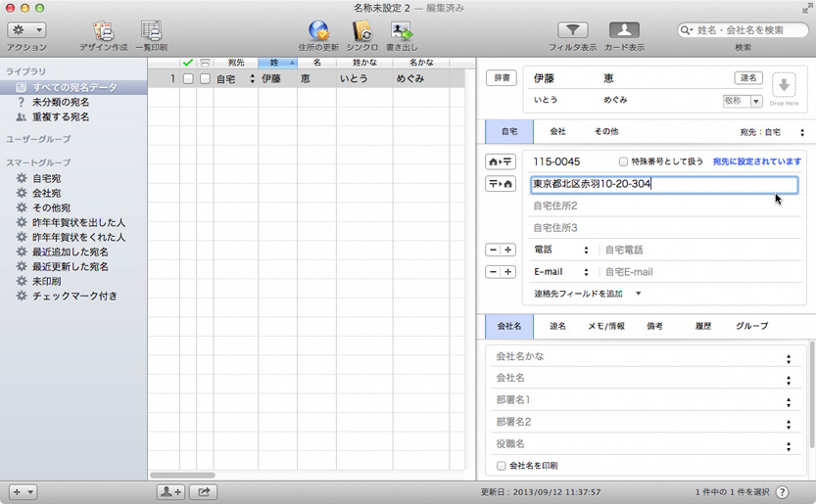Click the add contact icon at bottom
The height and width of the screenshot is (504, 816).
(169, 491)
